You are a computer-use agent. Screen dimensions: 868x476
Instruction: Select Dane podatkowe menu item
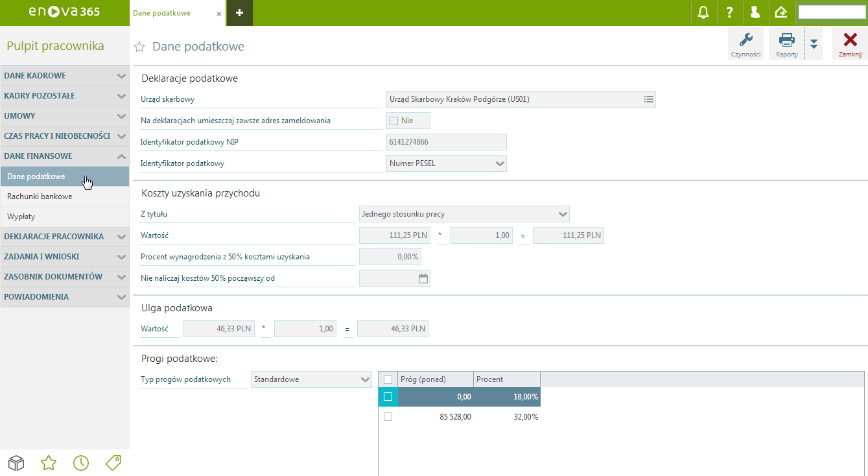pyautogui.click(x=65, y=176)
